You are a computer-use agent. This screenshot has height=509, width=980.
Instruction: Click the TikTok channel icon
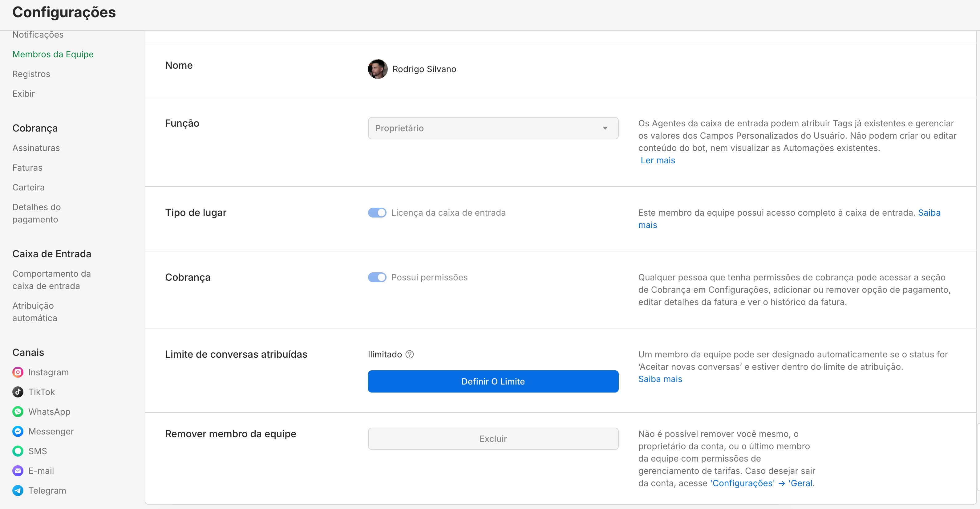click(18, 392)
